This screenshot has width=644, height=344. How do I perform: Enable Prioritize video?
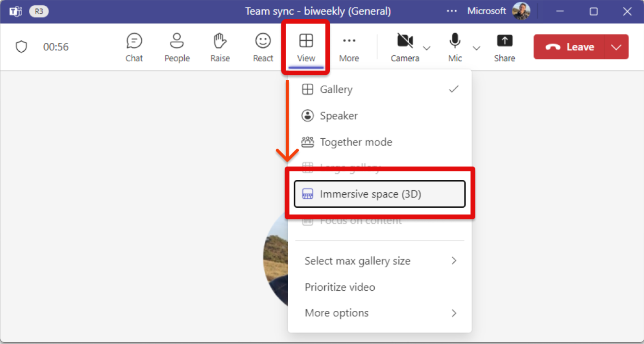click(x=339, y=287)
